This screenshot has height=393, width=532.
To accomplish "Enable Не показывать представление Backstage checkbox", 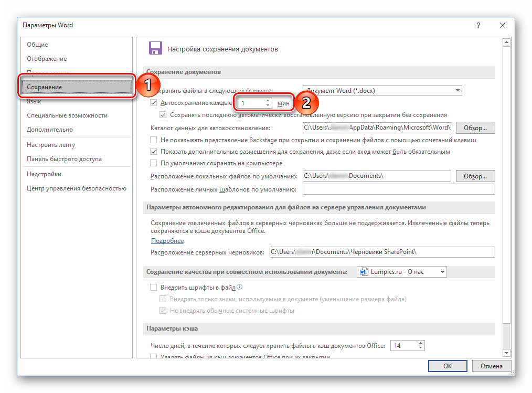I will [x=154, y=140].
